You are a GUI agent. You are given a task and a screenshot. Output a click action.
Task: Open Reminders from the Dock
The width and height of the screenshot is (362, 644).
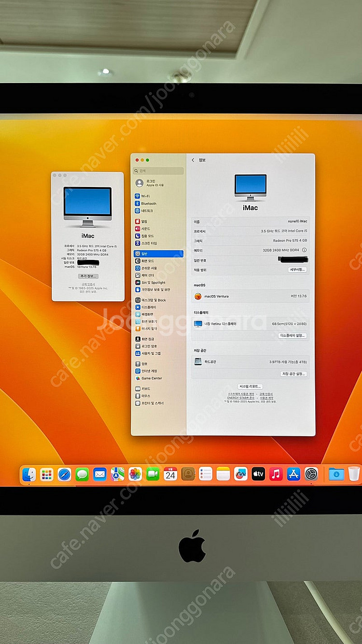point(206,474)
